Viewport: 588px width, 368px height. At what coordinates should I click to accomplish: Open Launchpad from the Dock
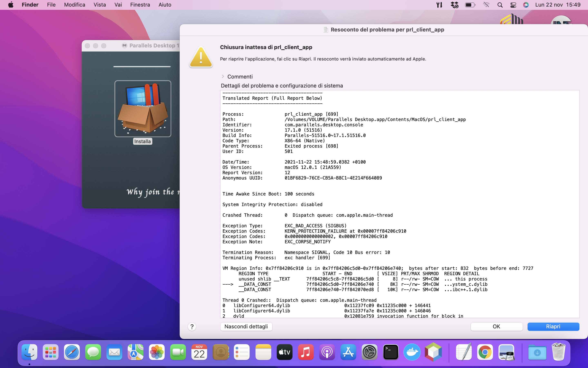51,352
